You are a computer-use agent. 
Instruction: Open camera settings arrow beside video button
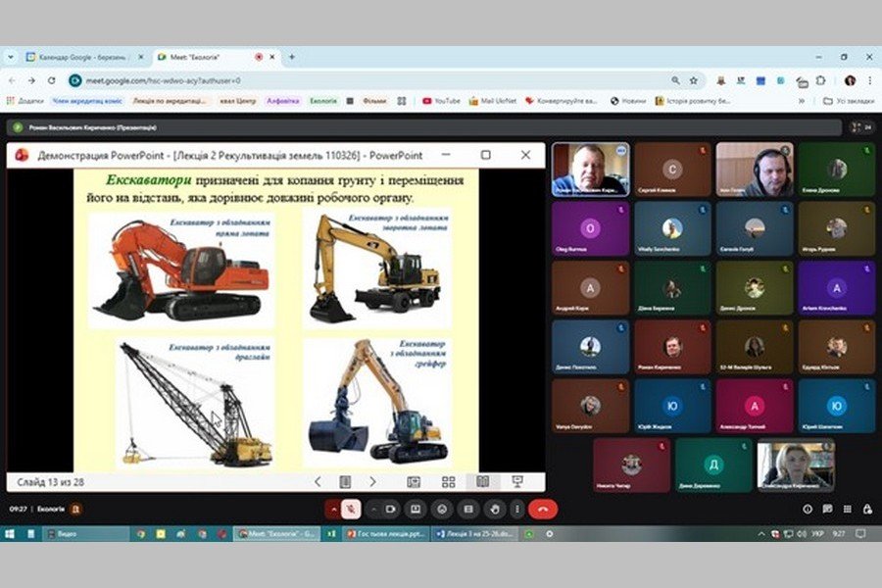(374, 509)
